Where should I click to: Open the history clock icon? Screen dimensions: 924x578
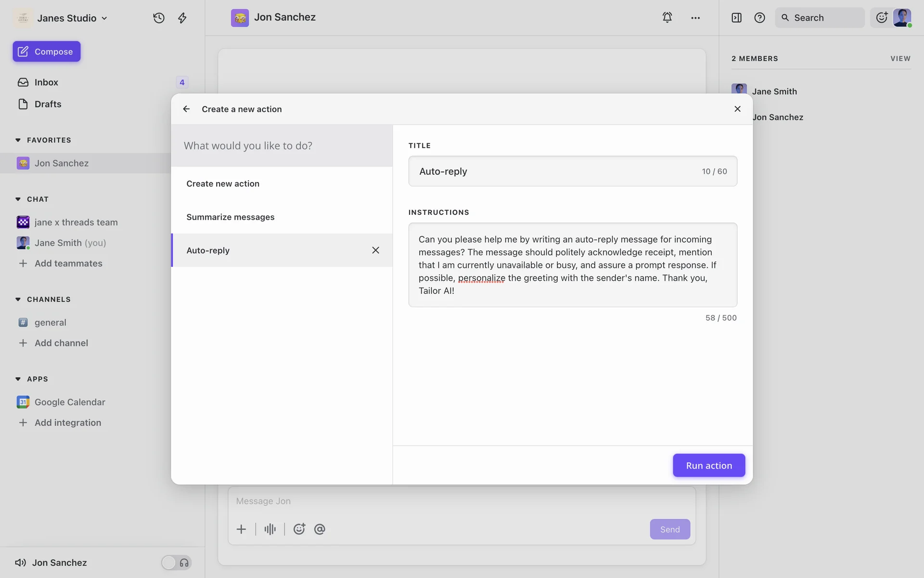point(159,18)
